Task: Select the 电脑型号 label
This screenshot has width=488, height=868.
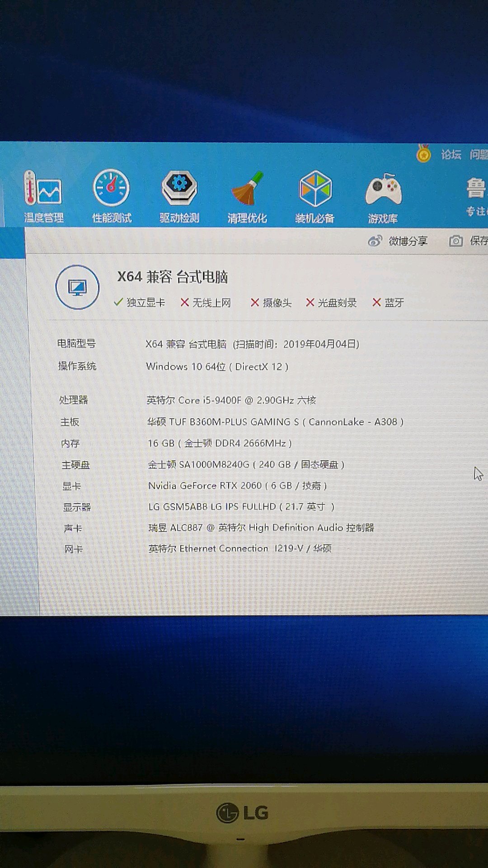Action: pyautogui.click(x=76, y=344)
